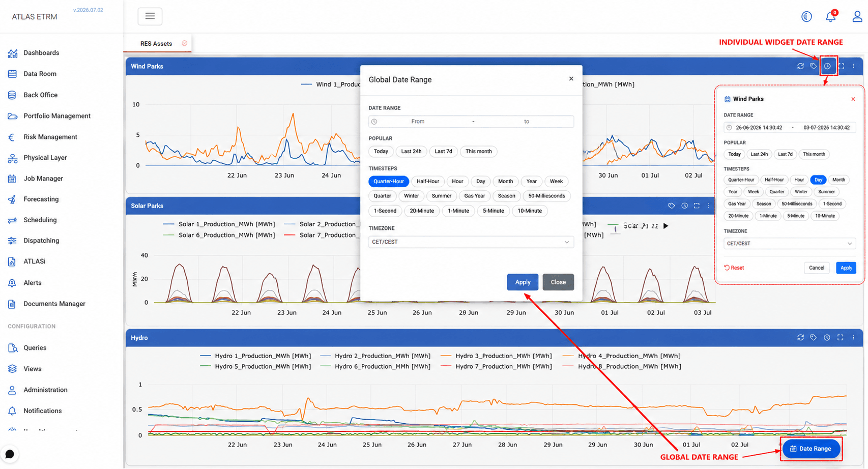The image size is (868, 469).
Task: Advance Solar Parks legend to next page
Action: click(x=666, y=226)
